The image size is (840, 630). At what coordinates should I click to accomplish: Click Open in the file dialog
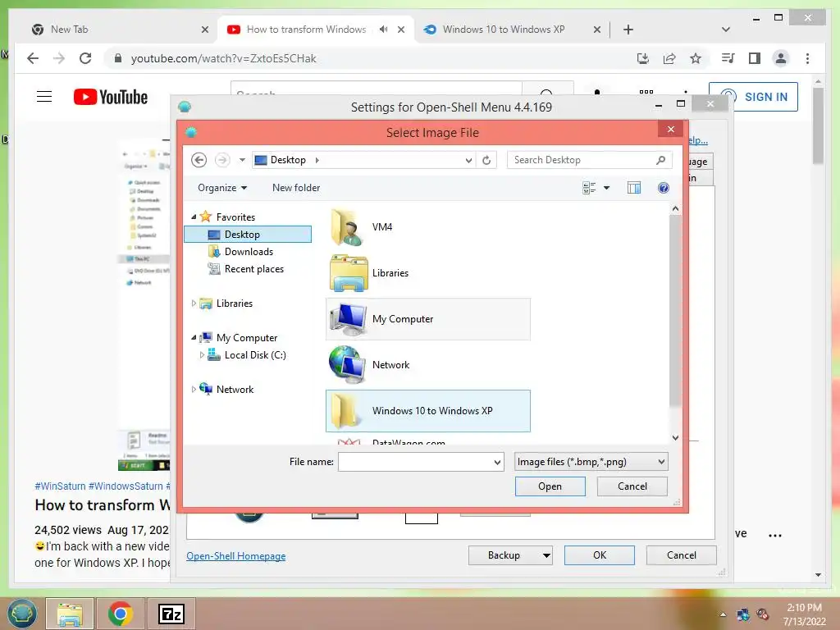[550, 486]
